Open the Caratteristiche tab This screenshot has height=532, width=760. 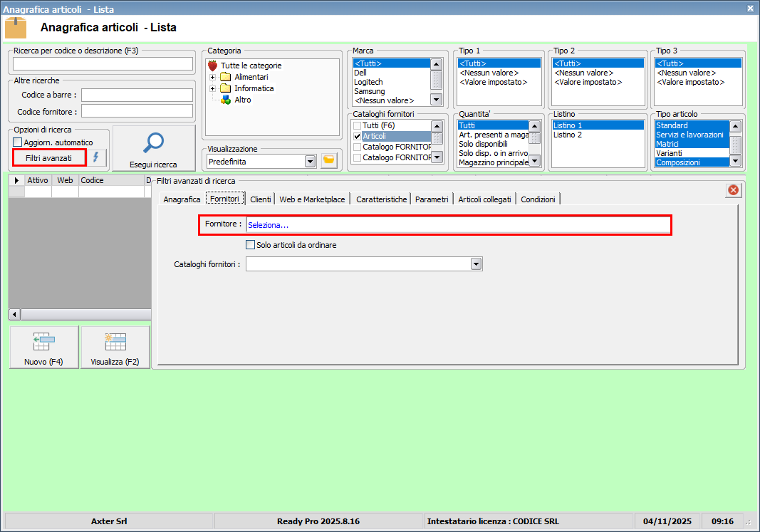coord(382,199)
